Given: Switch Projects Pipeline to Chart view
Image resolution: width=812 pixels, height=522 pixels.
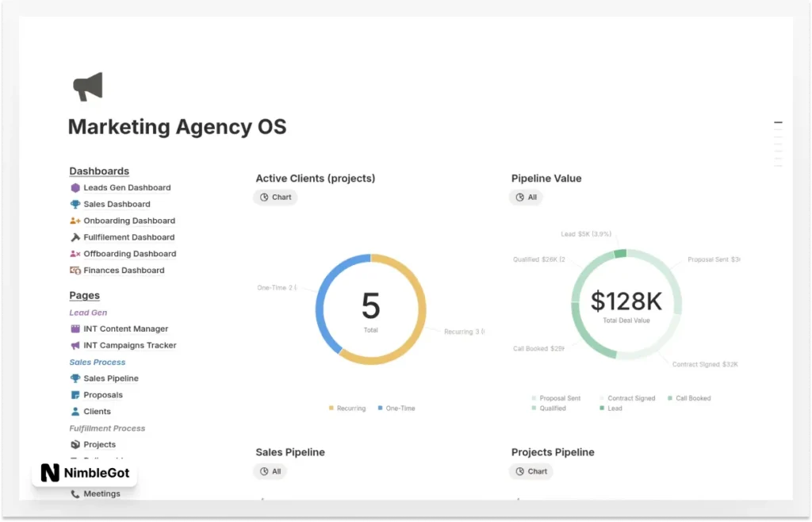Looking at the screenshot, I should (x=531, y=471).
